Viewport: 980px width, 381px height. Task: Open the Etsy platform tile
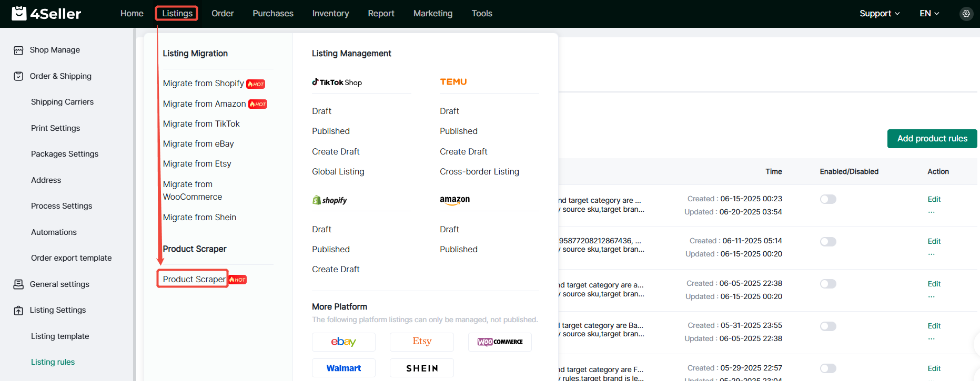coord(422,342)
